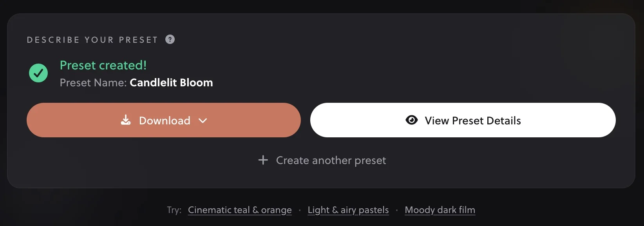The image size is (644, 226).
Task: Click the green checkmark success icon
Action: [x=38, y=73]
